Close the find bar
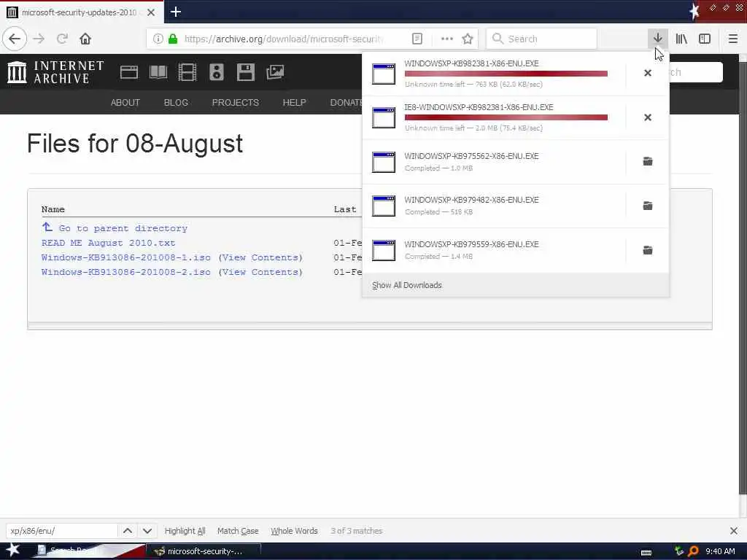 point(734,531)
